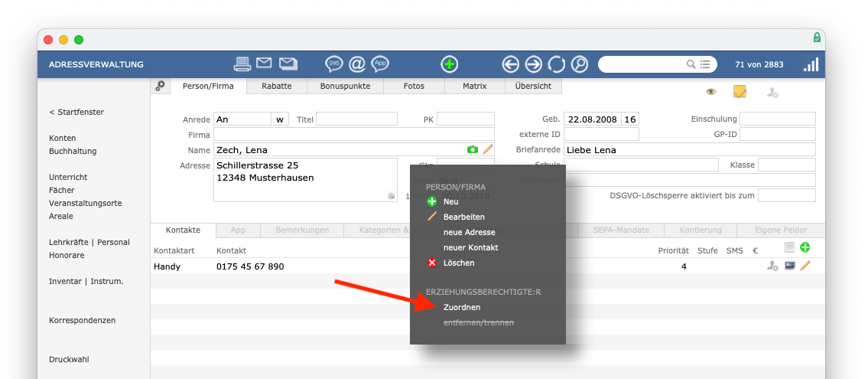The image size is (868, 379).
Task: Open Unterricht in the sidebar
Action: pyautogui.click(x=68, y=177)
